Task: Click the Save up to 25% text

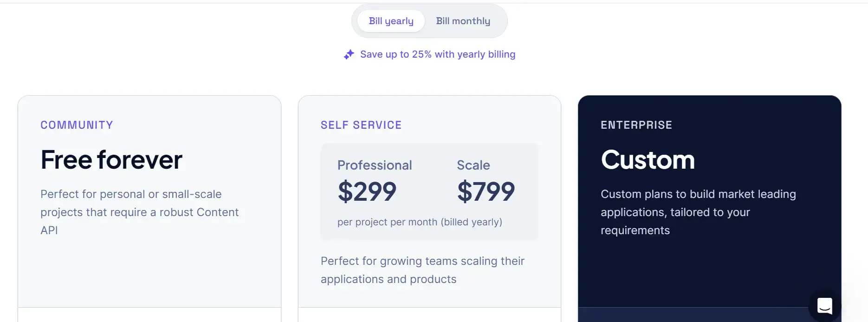Action: click(438, 54)
